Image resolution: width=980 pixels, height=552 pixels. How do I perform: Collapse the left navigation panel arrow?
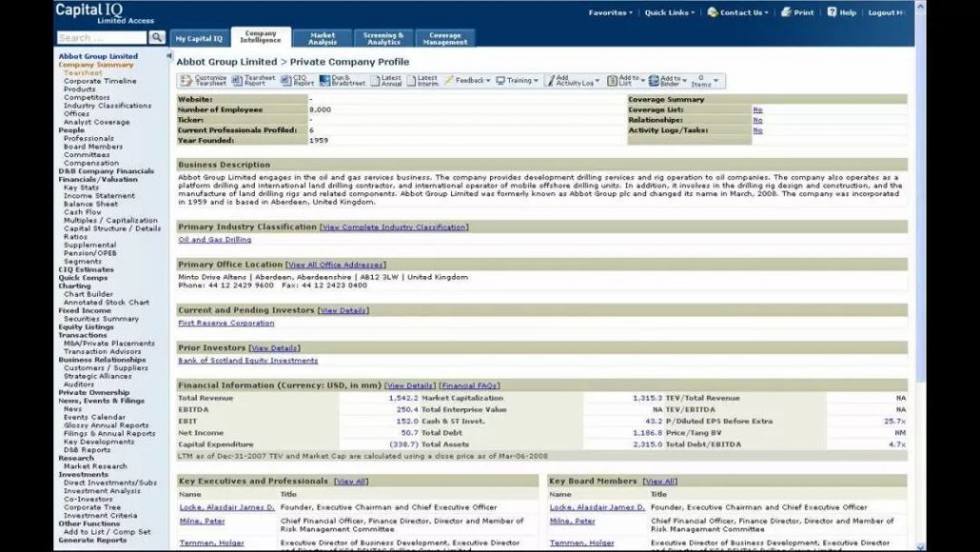point(168,55)
